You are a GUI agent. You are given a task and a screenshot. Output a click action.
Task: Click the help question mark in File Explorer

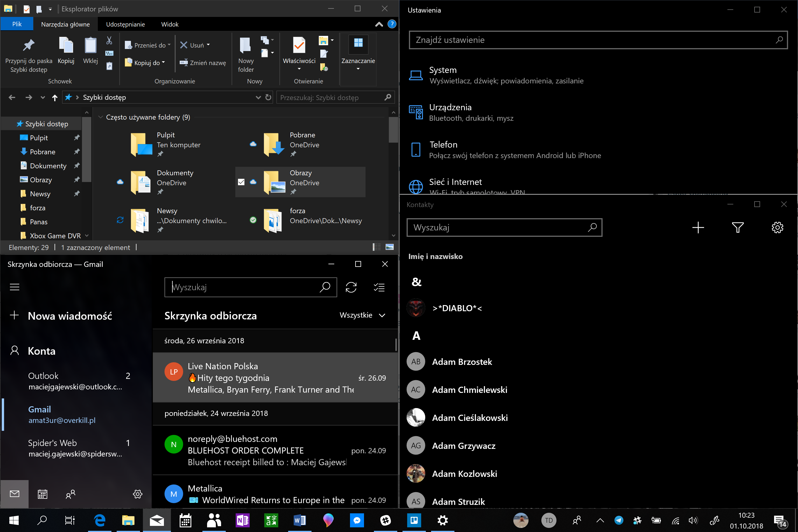[x=392, y=24]
